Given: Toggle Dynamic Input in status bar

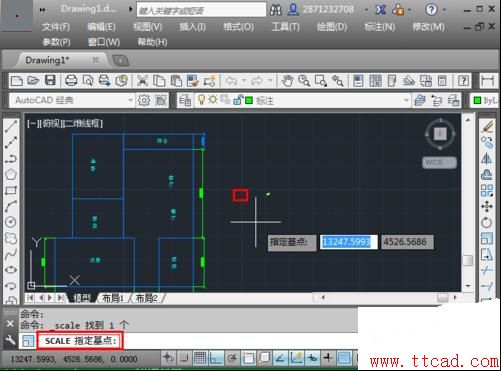Looking at the screenshot, I should point(312,358).
